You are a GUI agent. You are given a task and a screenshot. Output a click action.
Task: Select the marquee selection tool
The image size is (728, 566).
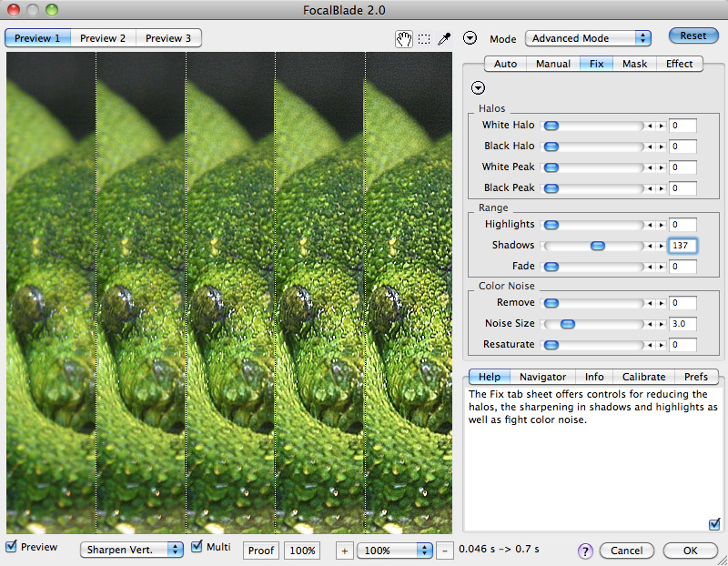pos(424,39)
